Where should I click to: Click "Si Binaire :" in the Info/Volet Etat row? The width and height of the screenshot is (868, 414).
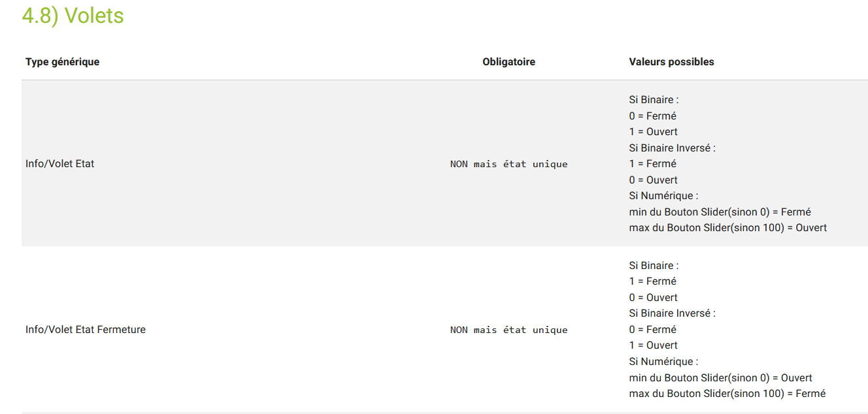654,100
